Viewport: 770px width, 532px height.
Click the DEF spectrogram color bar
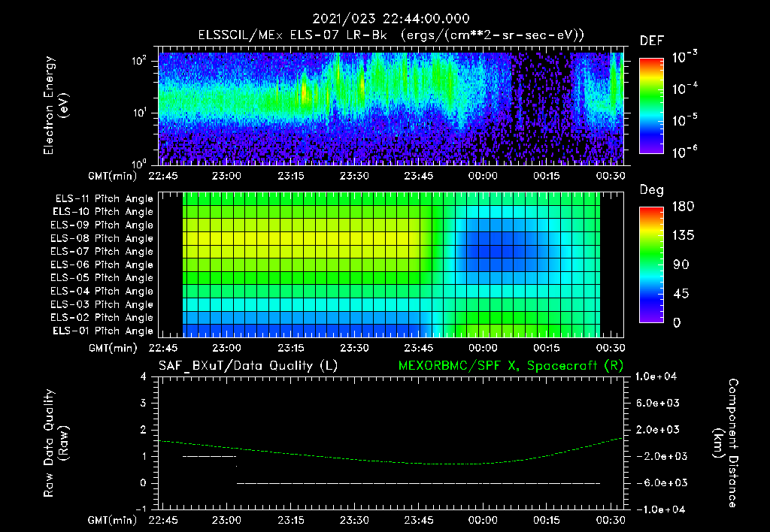(651, 106)
